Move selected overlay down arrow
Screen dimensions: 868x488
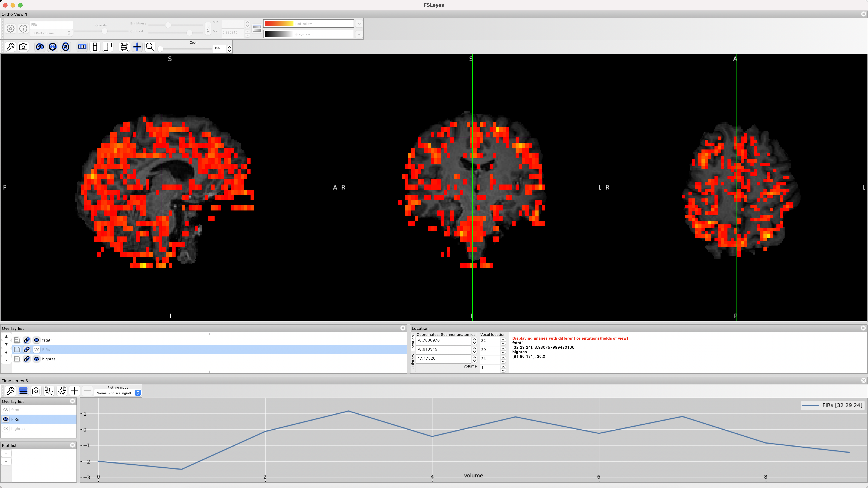(x=6, y=344)
